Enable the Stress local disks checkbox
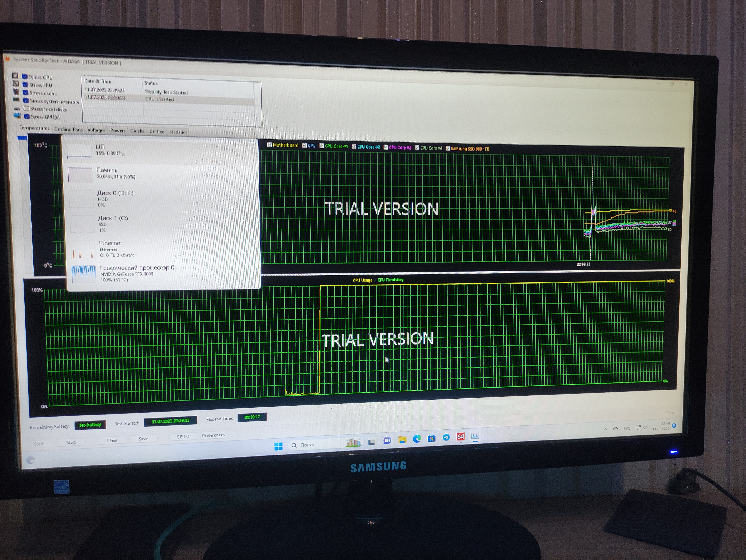The image size is (746, 560). (x=26, y=109)
